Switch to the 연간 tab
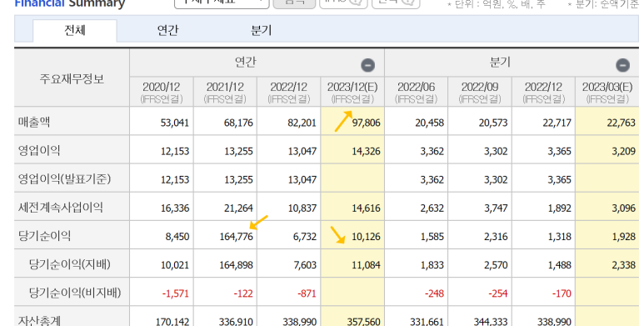 (168, 30)
